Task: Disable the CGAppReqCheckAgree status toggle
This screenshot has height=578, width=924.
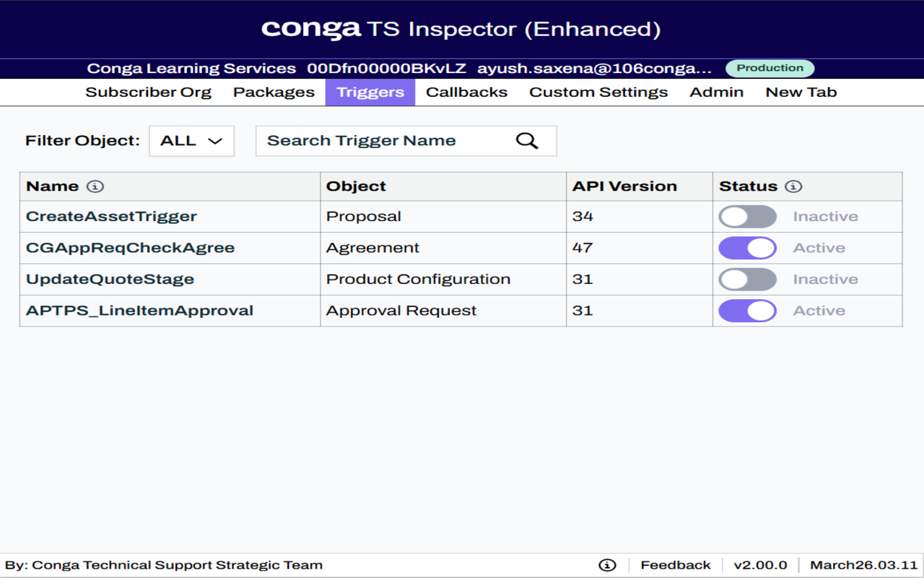Action: point(747,248)
